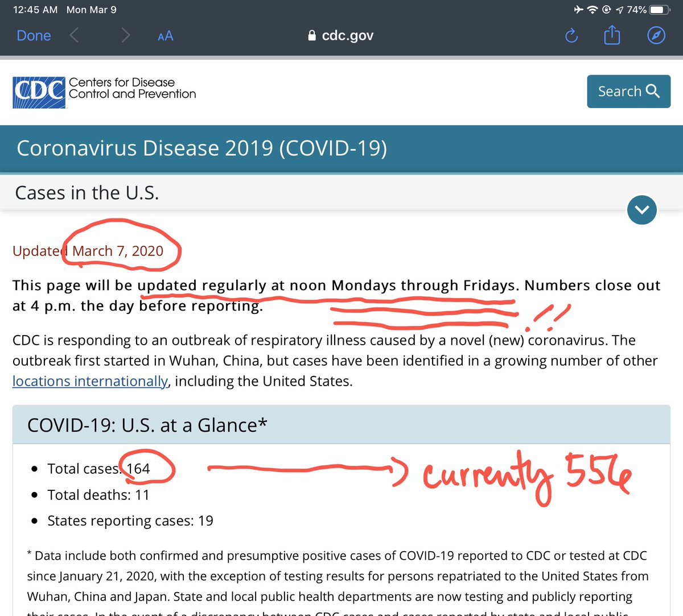This screenshot has width=683, height=616.
Task: Click the CDC logo
Action: (39, 93)
